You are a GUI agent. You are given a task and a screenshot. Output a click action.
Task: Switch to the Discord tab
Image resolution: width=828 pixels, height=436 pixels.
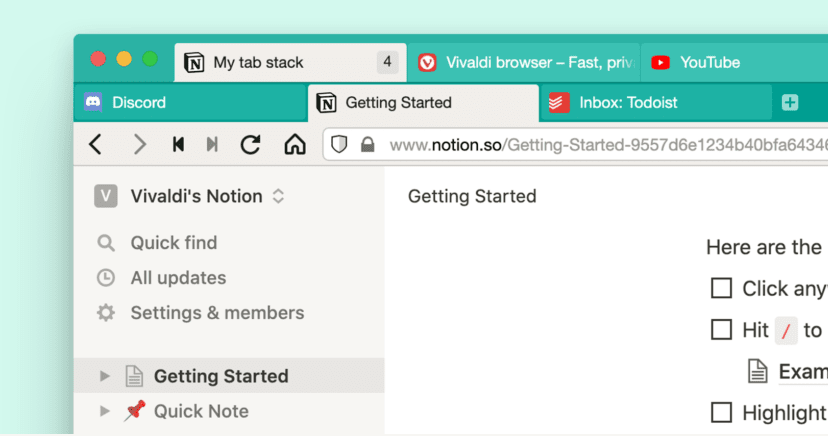(190, 102)
